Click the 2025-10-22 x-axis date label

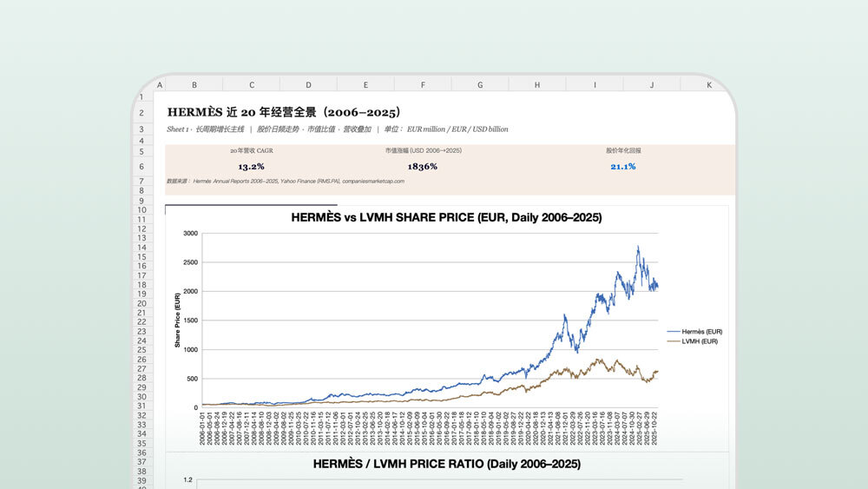click(654, 429)
